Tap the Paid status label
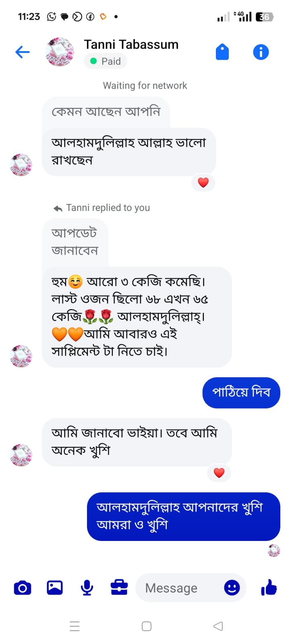The width and height of the screenshot is (290, 644). point(106,61)
